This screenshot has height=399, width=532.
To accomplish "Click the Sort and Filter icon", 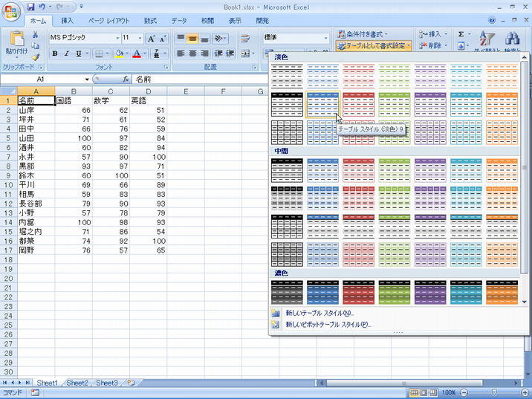I will point(487,39).
